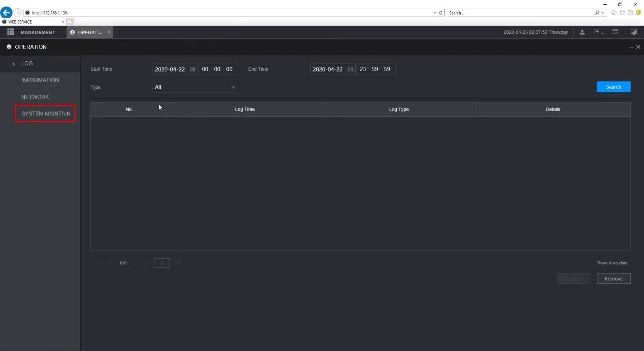Close the OPERATION panel
This screenshot has height=351, width=644.
pos(638,47)
